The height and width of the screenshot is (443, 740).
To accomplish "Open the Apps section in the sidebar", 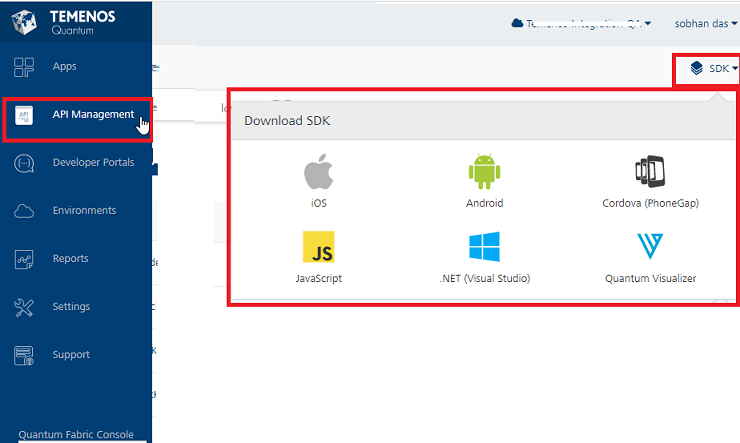I will click(x=76, y=67).
